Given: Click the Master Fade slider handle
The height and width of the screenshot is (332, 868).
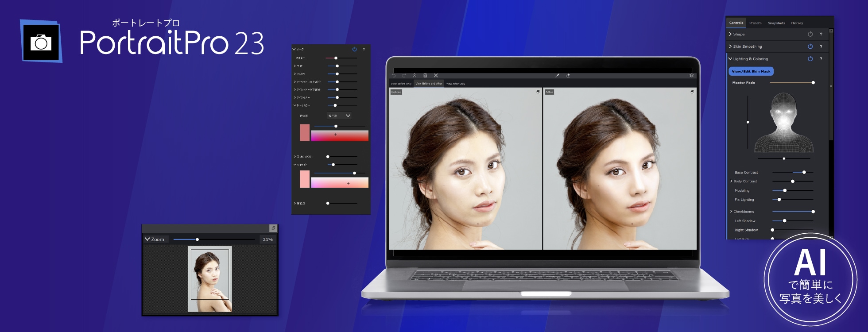Looking at the screenshot, I should coord(813,83).
